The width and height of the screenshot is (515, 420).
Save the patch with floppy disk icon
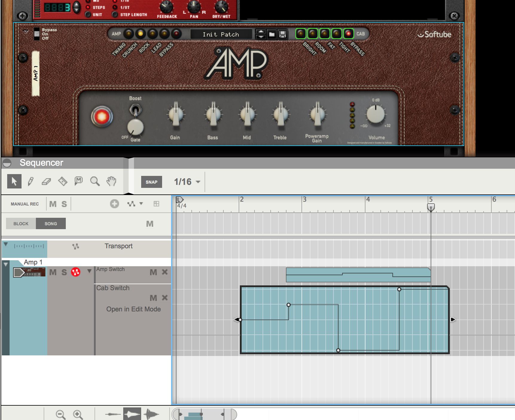pos(283,34)
